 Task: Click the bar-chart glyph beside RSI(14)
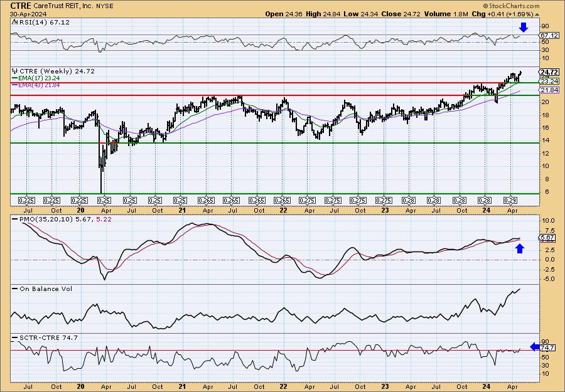[x=14, y=23]
